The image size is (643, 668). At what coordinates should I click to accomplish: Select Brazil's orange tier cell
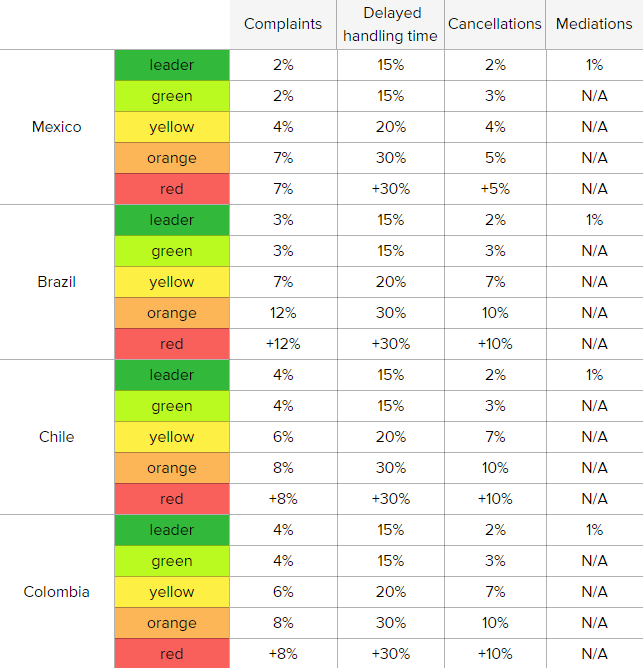click(x=172, y=313)
